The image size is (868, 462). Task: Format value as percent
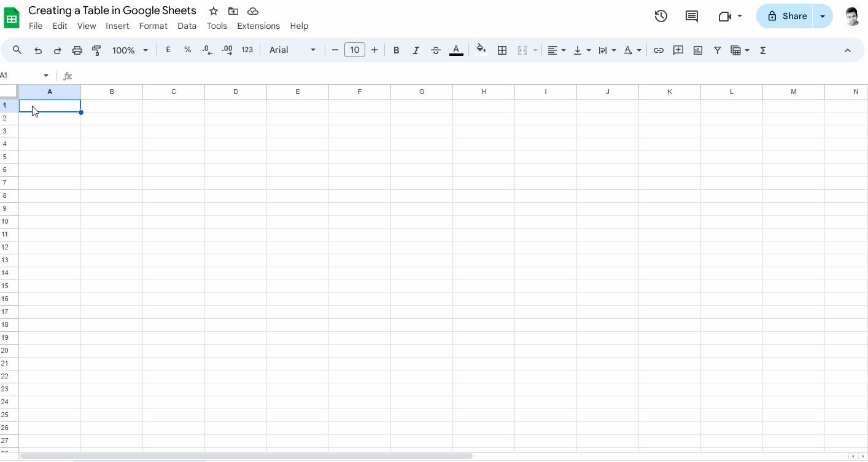point(187,50)
